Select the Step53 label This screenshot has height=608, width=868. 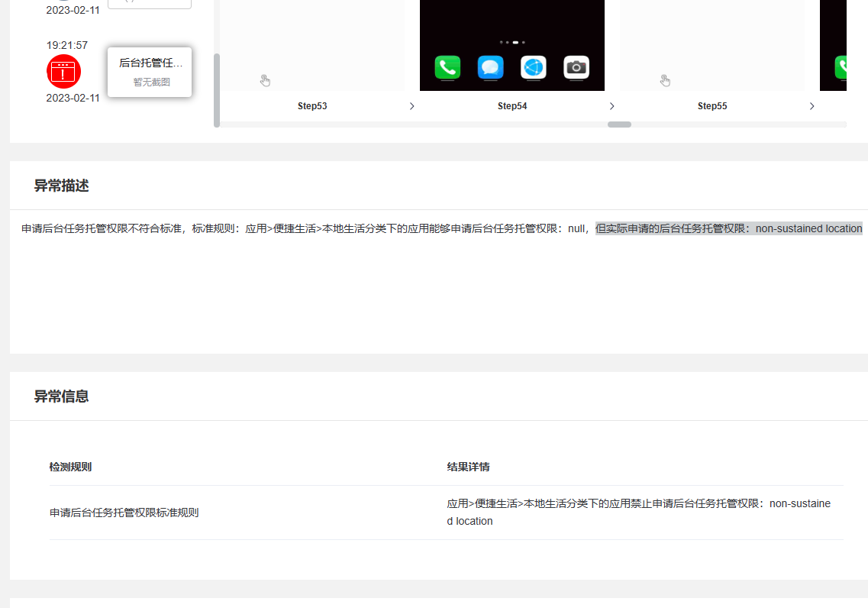312,105
